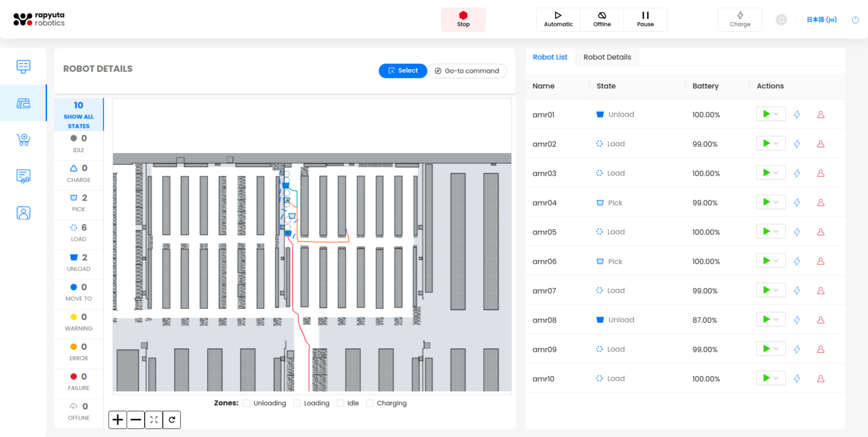Expand the play action dropdown for amr02
This screenshot has width=868, height=437.
click(776, 143)
